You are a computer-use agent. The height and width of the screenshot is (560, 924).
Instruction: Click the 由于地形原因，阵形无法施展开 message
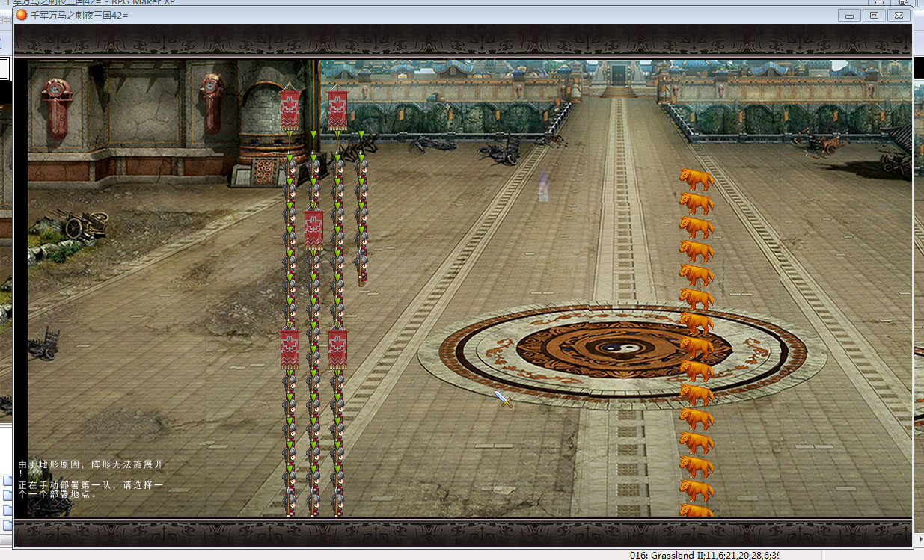91,468
